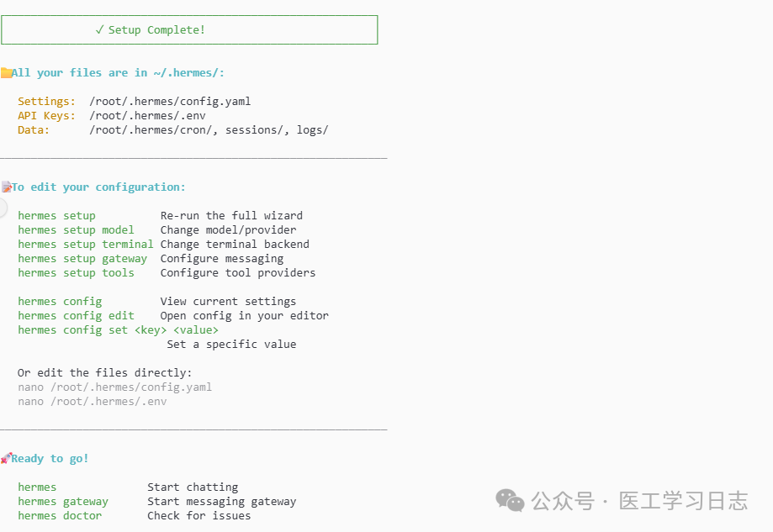
Task: Click the heading 'All your files are in ~/.hermes/:'
Action: (118, 73)
